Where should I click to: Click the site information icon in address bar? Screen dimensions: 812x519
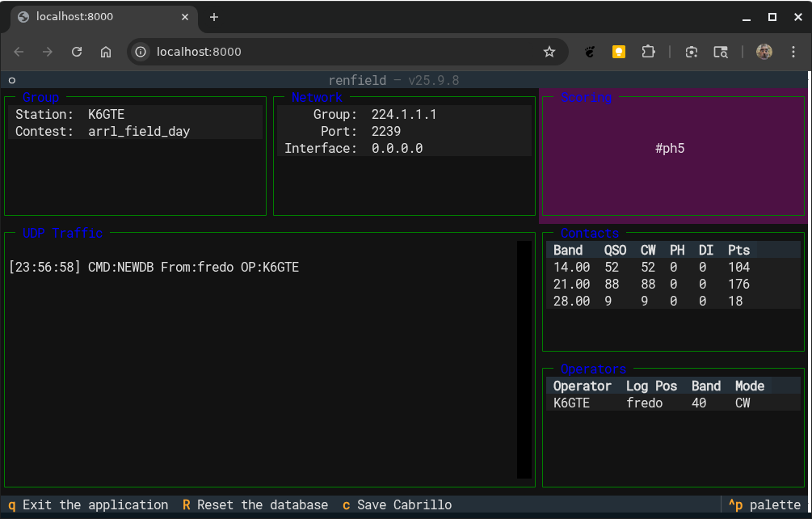[x=141, y=52]
